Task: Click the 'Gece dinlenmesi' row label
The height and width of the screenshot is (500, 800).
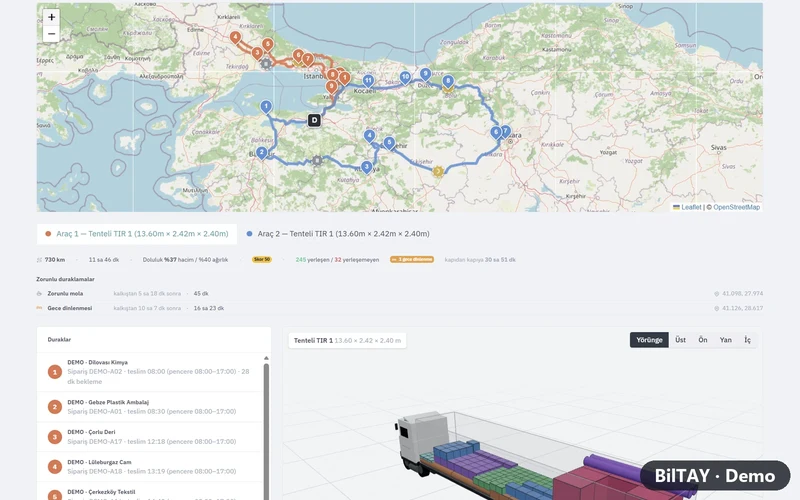Action: 70,308
